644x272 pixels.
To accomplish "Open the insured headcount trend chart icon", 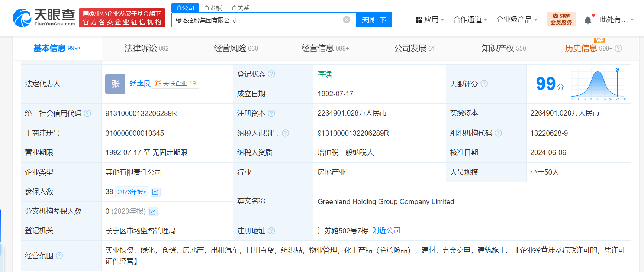I will click(155, 192).
